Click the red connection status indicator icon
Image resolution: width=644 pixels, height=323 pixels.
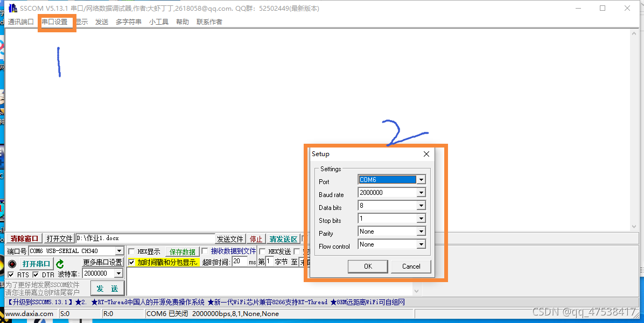pyautogui.click(x=12, y=264)
